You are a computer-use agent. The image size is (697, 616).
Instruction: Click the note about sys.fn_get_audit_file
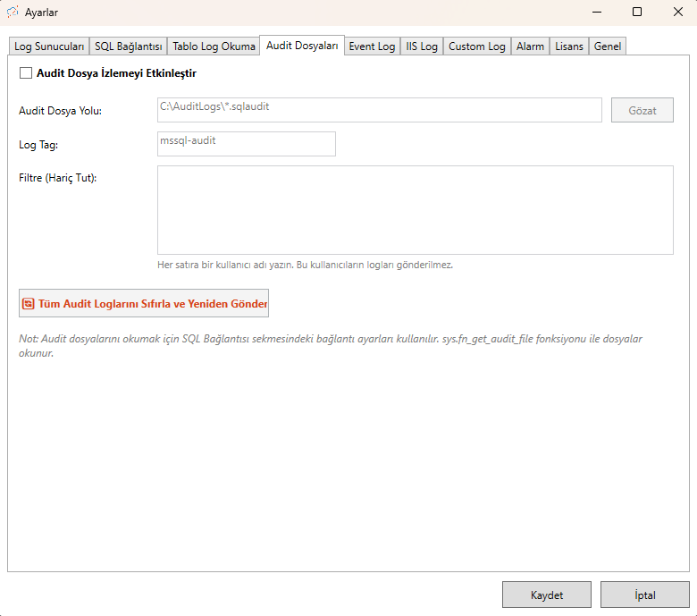click(x=331, y=346)
